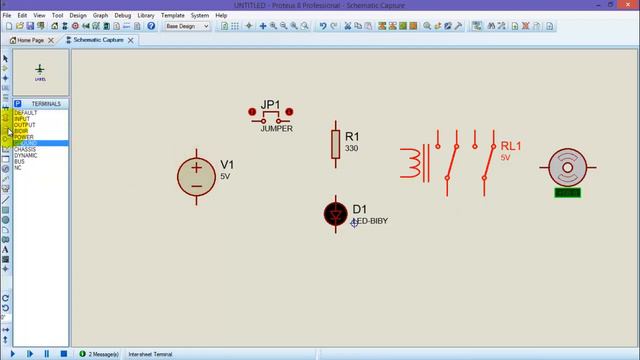Start simulation with the Play button

coord(13,354)
